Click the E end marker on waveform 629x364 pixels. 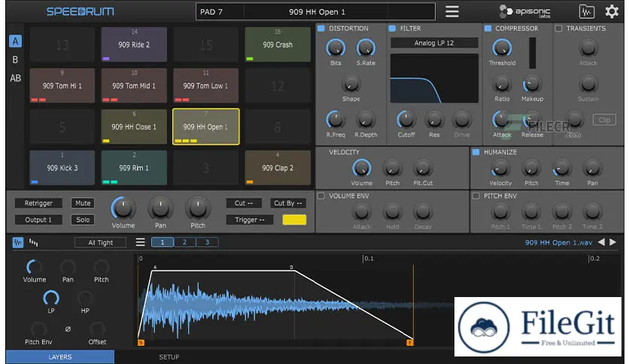(x=409, y=343)
